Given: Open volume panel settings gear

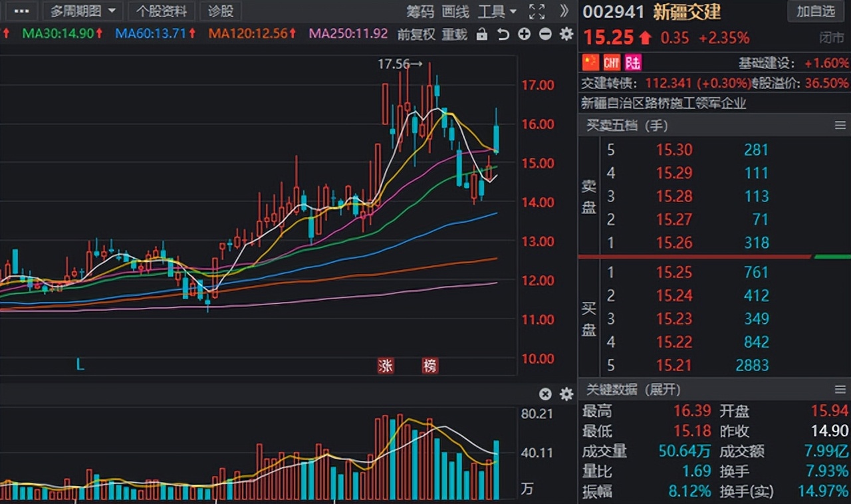Looking at the screenshot, I should click(x=566, y=394).
